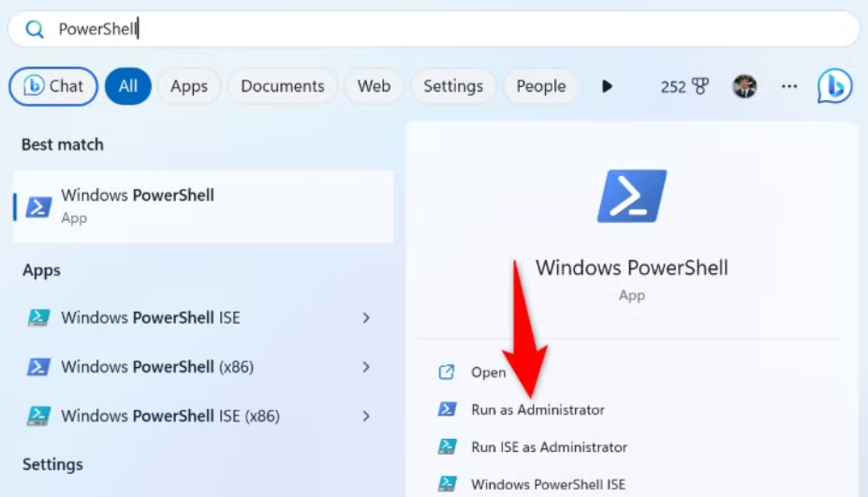This screenshot has height=497, width=868.
Task: Click the Windows PowerShell ISE app icon
Action: 38,318
